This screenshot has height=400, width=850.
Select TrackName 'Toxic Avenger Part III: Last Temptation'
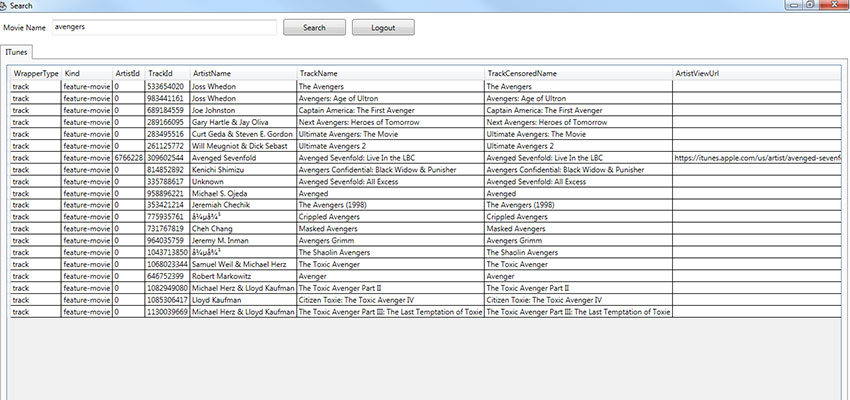pyautogui.click(x=390, y=312)
